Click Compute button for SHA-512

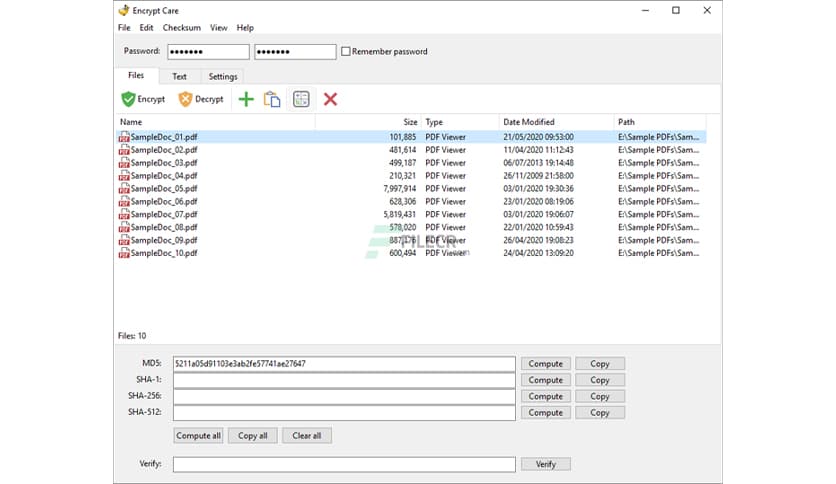[545, 413]
